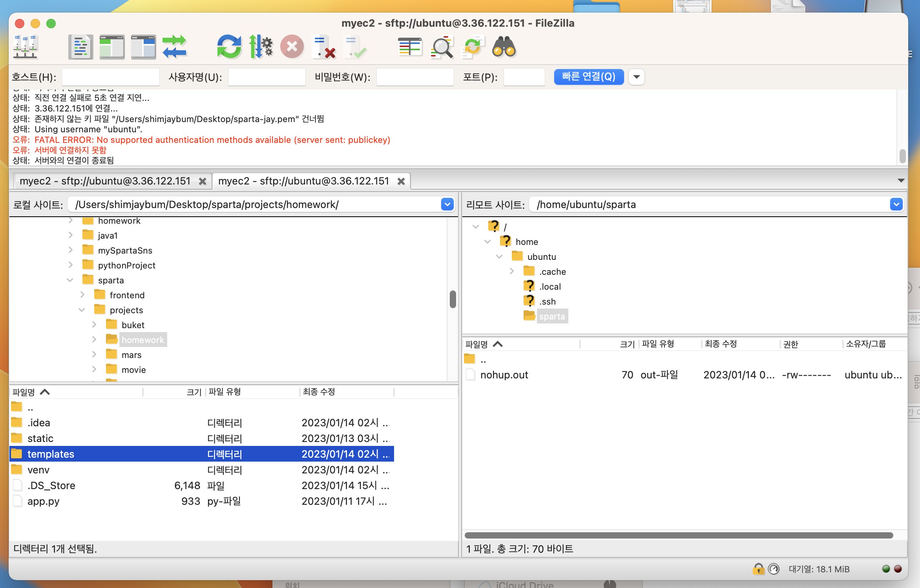Screen dimensions: 920x588
Task: Click the message log scrollbar
Action: click(x=902, y=156)
